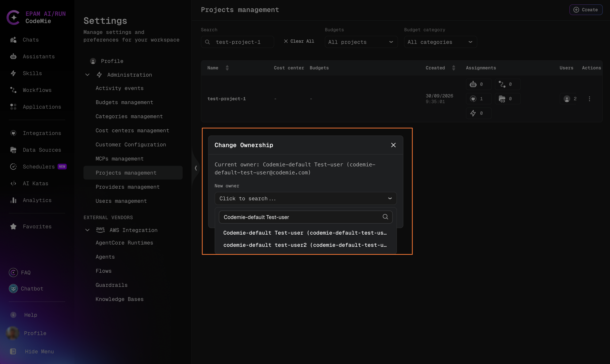Open MCPs management

[120, 159]
